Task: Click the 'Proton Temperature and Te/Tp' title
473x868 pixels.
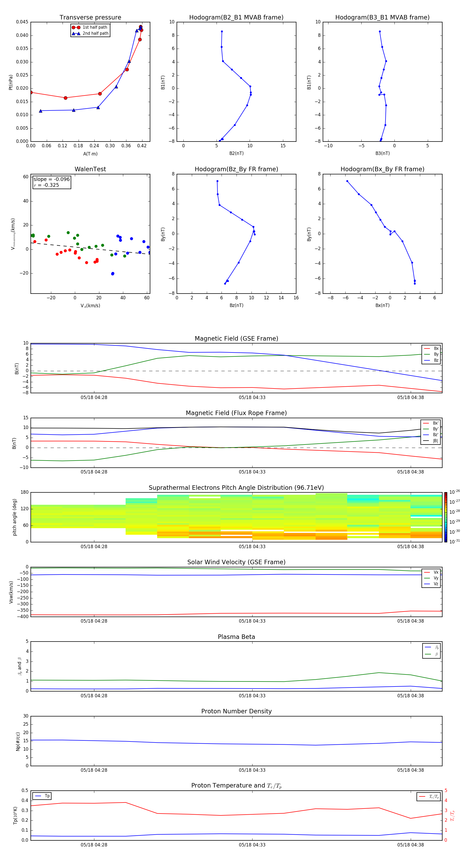Action: [x=236, y=786]
